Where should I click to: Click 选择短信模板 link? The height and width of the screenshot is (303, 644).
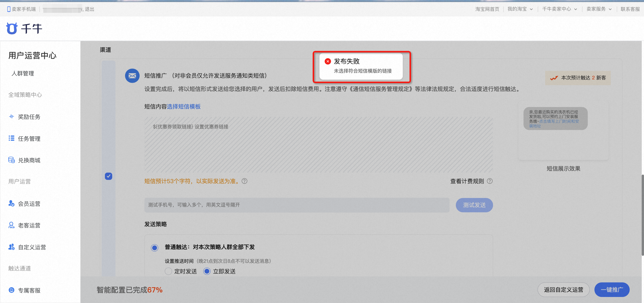coord(184,107)
